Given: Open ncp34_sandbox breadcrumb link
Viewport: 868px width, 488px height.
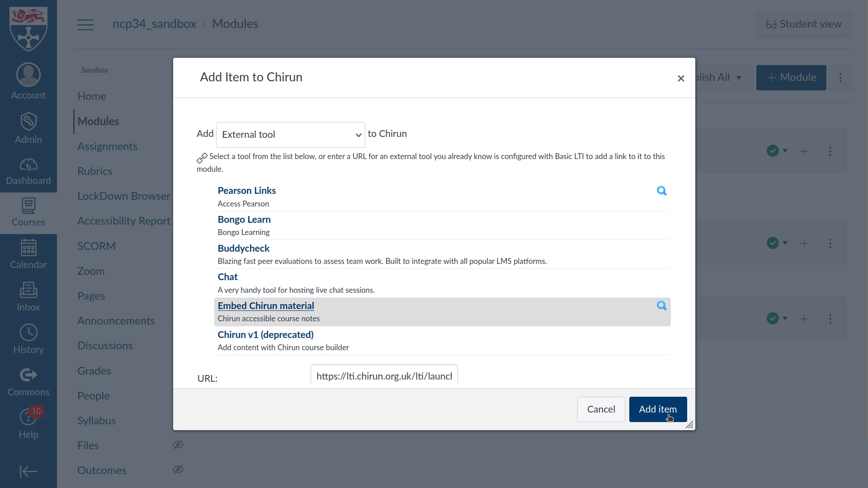Looking at the screenshot, I should (x=154, y=24).
